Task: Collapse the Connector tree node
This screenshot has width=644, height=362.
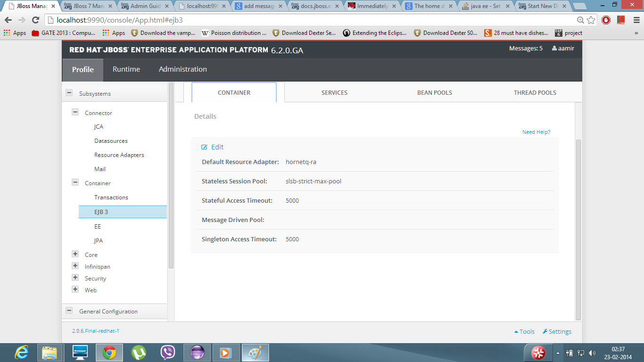Action: tap(75, 113)
